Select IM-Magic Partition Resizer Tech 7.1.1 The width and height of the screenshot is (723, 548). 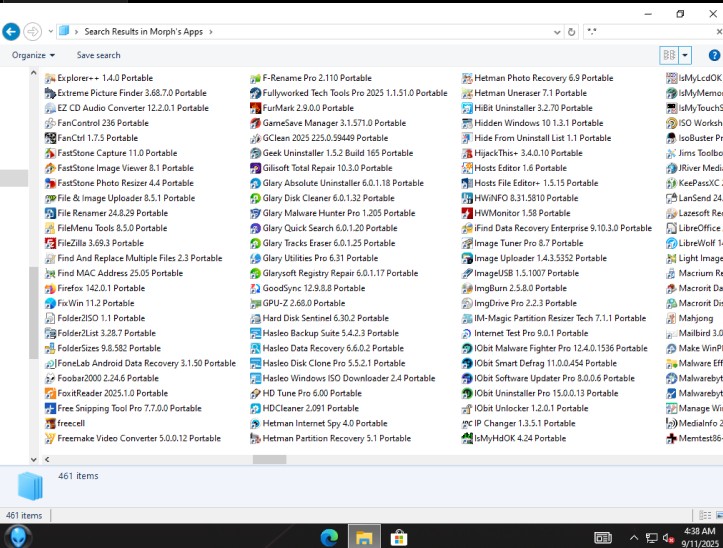(x=554, y=318)
